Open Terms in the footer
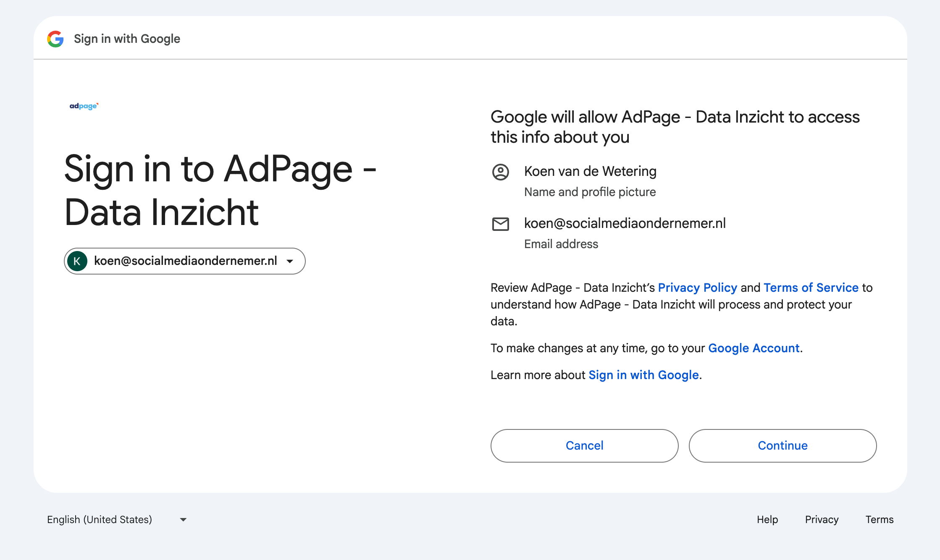 (x=879, y=520)
